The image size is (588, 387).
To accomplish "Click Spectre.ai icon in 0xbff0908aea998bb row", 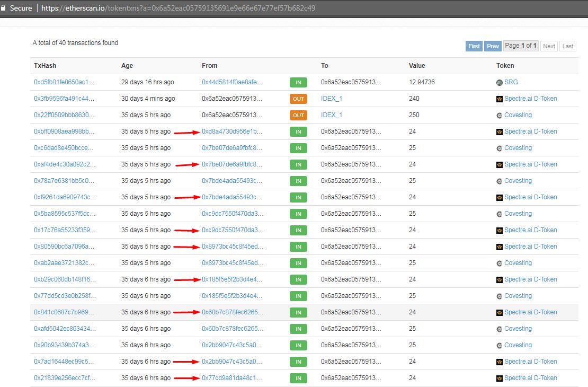I will tap(499, 132).
